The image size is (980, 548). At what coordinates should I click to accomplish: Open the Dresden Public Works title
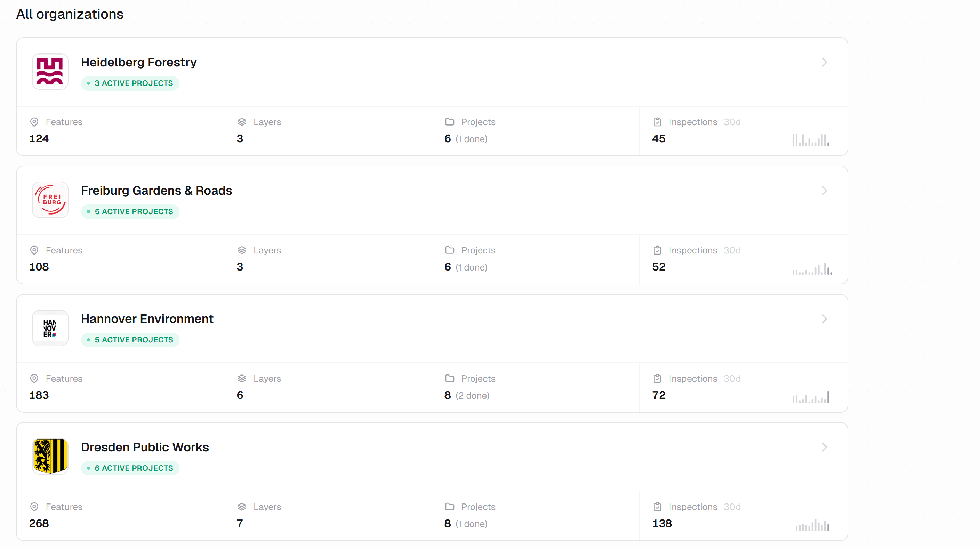click(x=145, y=447)
